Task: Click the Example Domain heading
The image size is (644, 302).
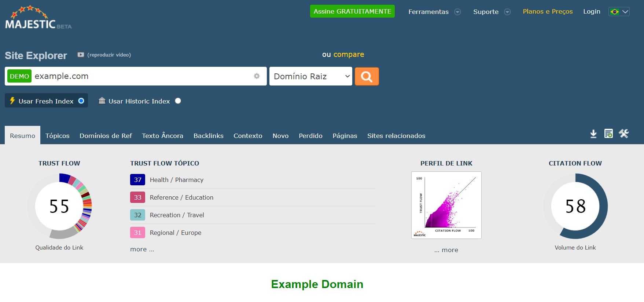Action: click(317, 284)
